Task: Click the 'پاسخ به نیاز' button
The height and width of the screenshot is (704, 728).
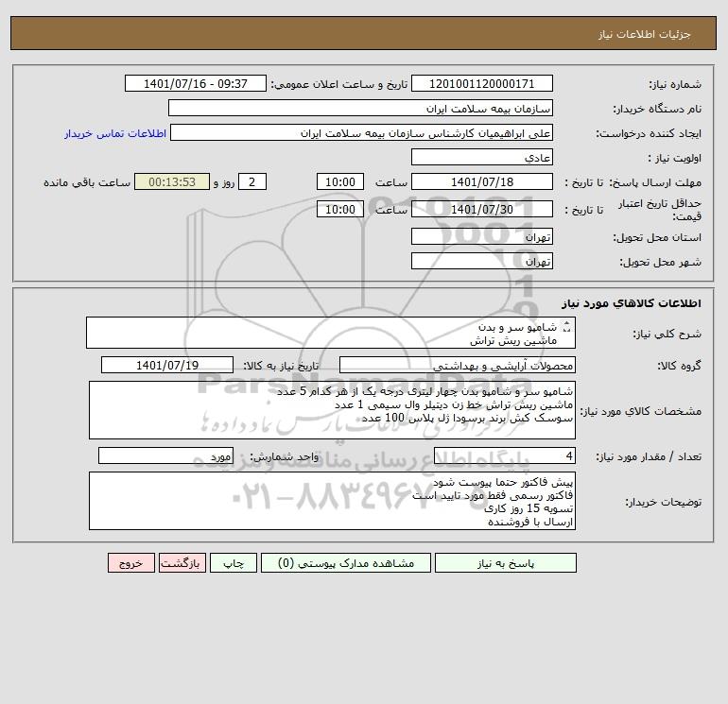Action: point(506,563)
